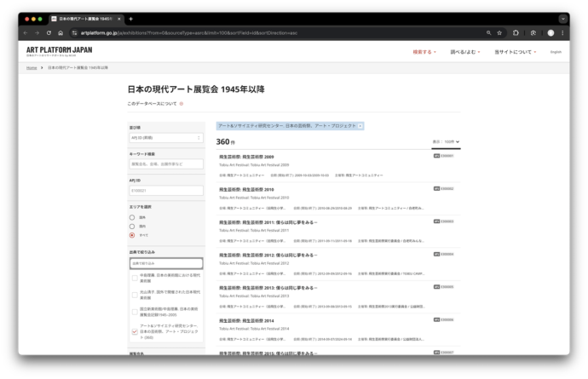Open the browser three-dot menu
The height and width of the screenshot is (379, 588).
click(x=563, y=32)
